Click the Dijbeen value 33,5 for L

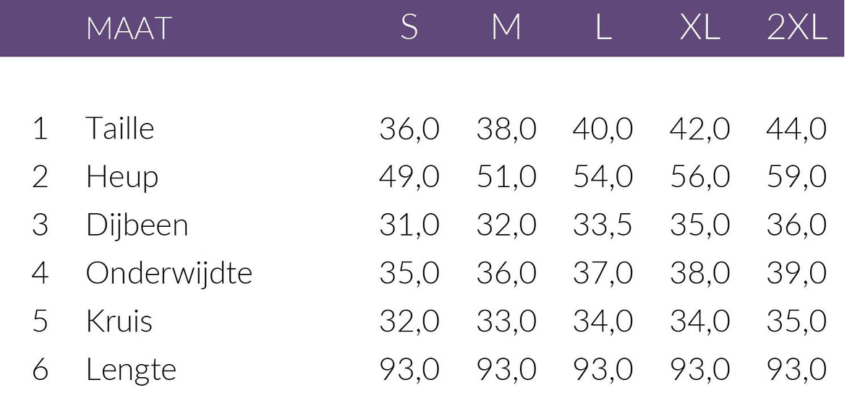(x=603, y=225)
